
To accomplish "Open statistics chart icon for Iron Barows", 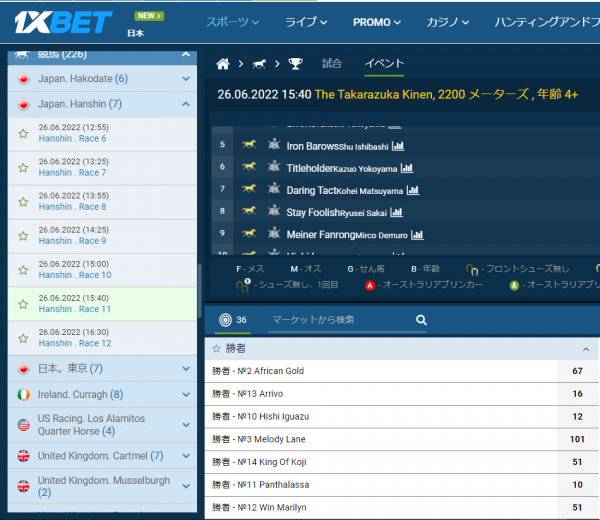I will (398, 146).
